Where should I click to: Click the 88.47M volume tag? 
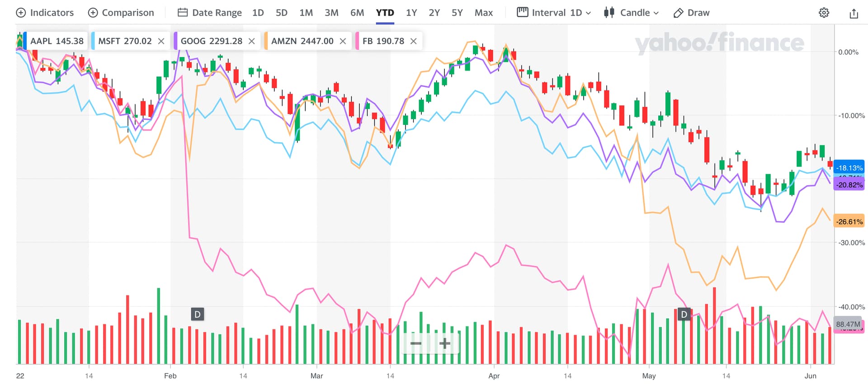point(848,324)
